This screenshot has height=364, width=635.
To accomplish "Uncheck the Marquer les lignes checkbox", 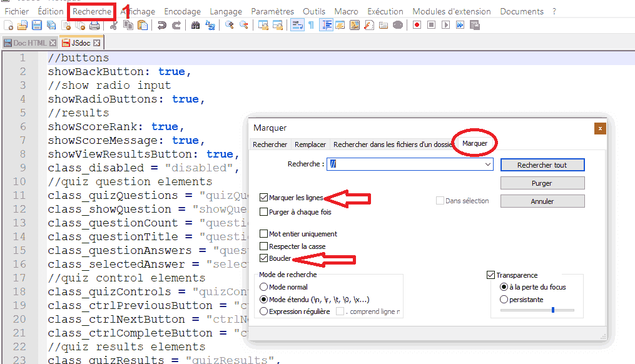I will click(x=263, y=198).
